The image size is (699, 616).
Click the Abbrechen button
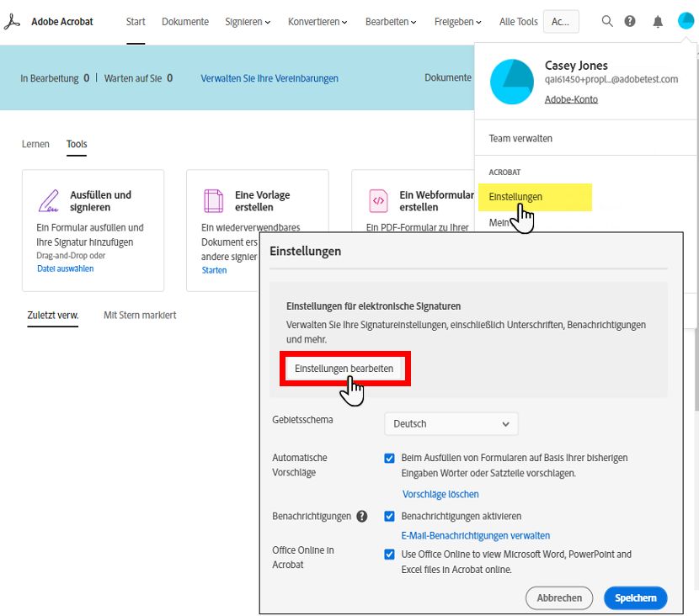[559, 598]
